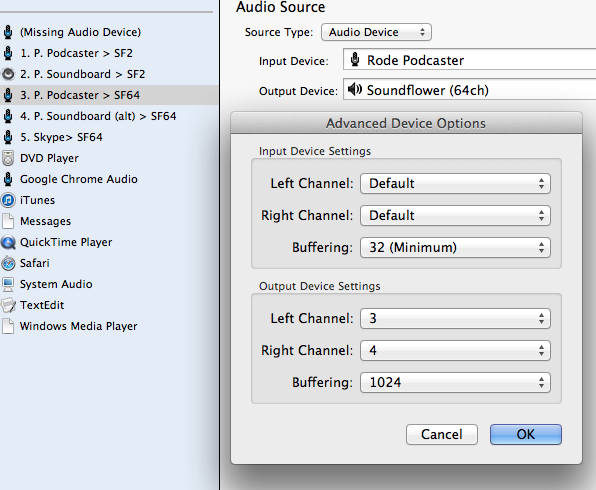This screenshot has height=490, width=596.
Task: Open the input Left Channel Default dropdown
Action: (x=455, y=184)
